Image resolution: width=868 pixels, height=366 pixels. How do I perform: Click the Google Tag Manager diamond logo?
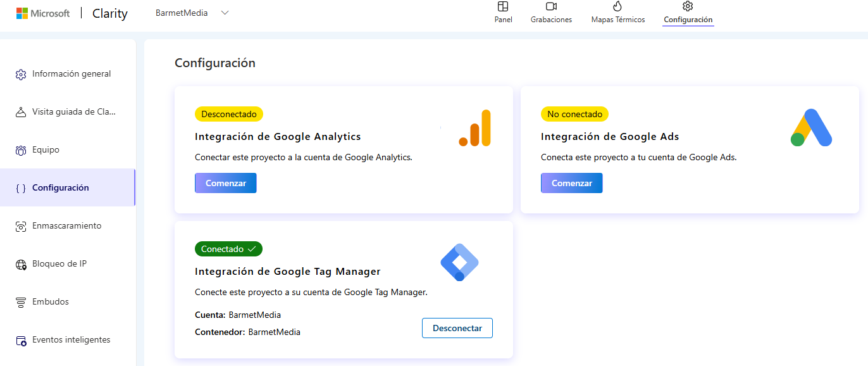coord(459,262)
